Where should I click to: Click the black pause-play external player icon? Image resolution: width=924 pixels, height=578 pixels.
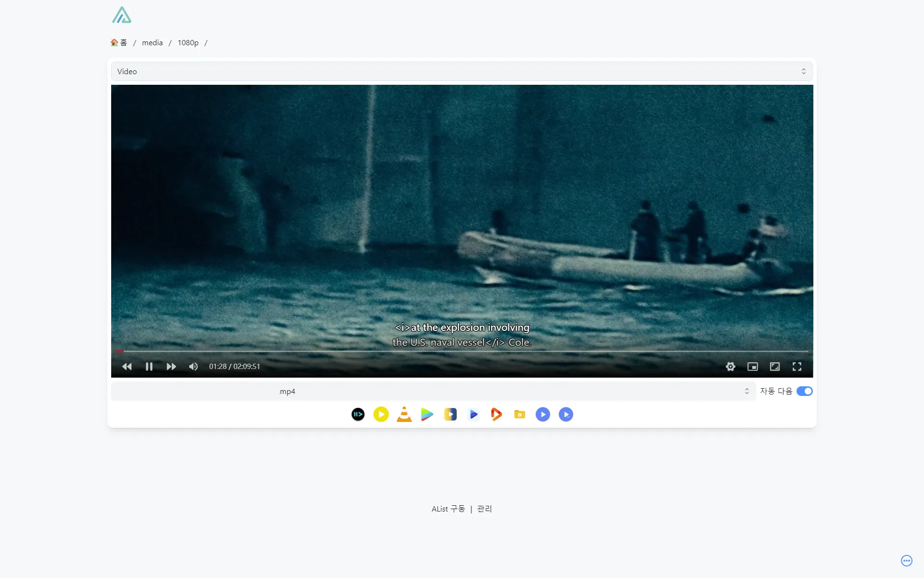coord(358,414)
